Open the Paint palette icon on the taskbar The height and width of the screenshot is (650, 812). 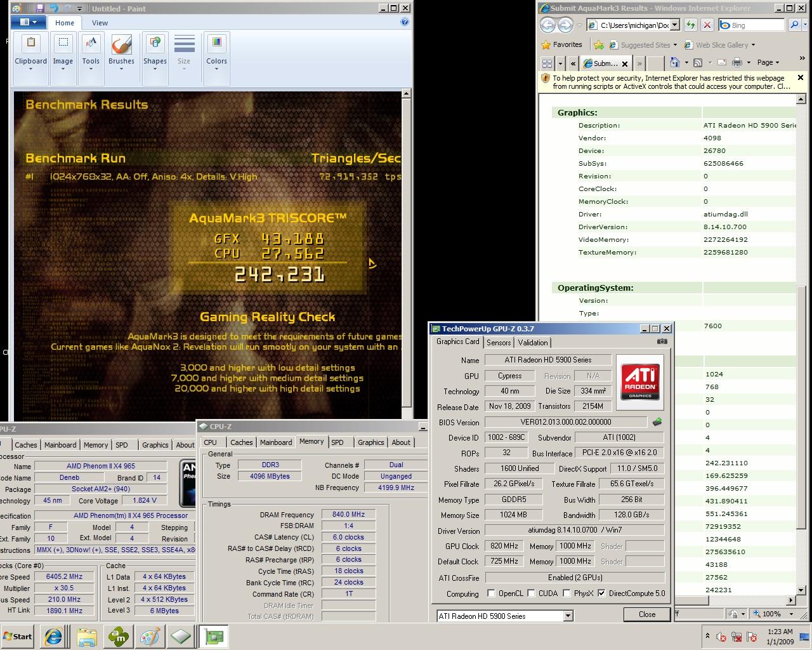(x=150, y=637)
